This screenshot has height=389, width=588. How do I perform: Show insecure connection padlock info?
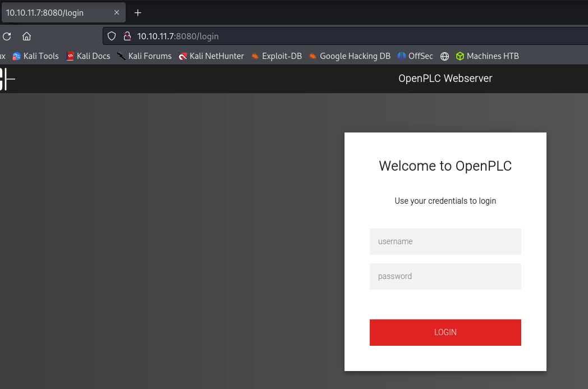[127, 36]
